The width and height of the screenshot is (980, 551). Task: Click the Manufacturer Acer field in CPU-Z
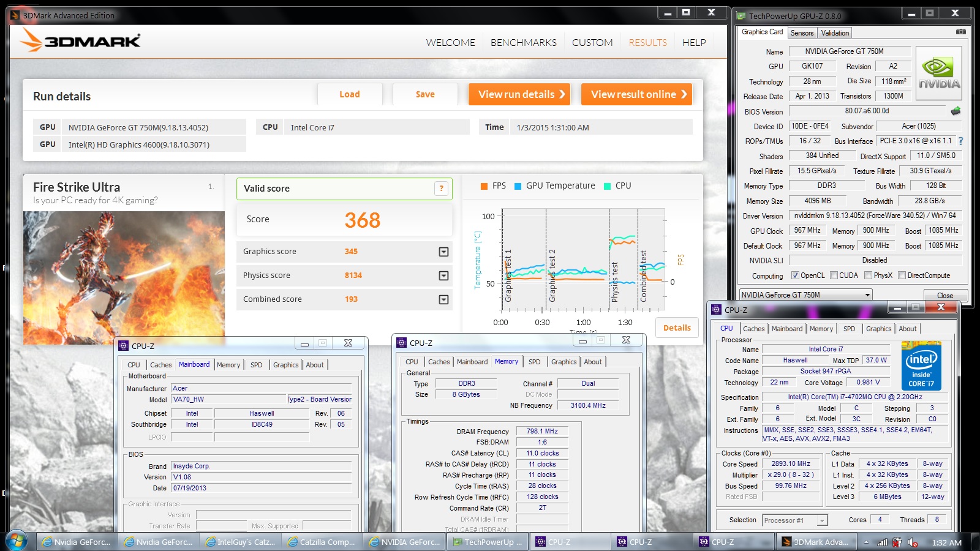pos(262,388)
